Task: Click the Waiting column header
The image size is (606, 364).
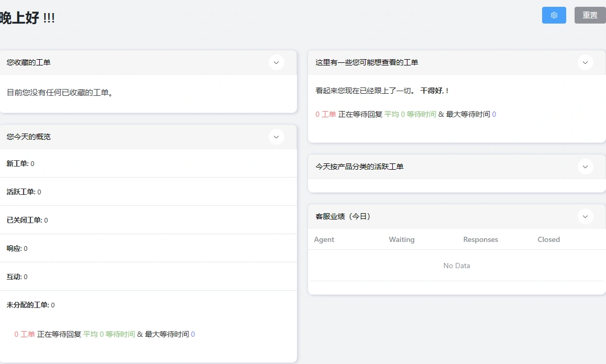Action: tap(402, 239)
